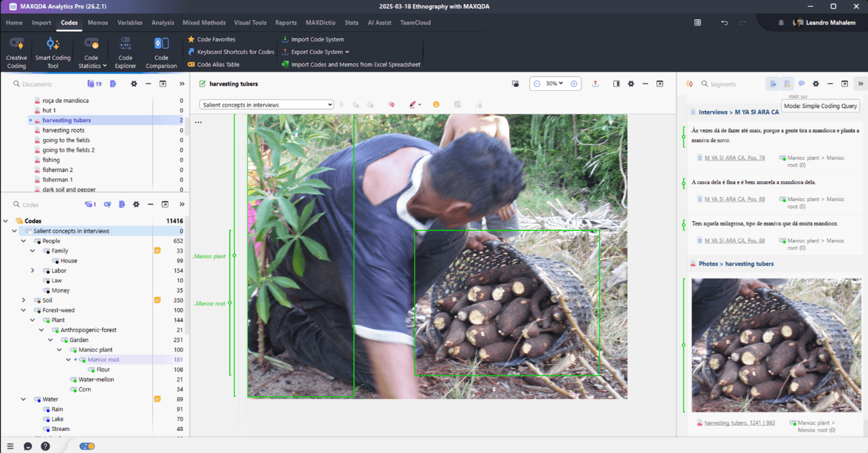Switch to the MAXDictio tab
This screenshot has height=453, width=868.
[321, 23]
